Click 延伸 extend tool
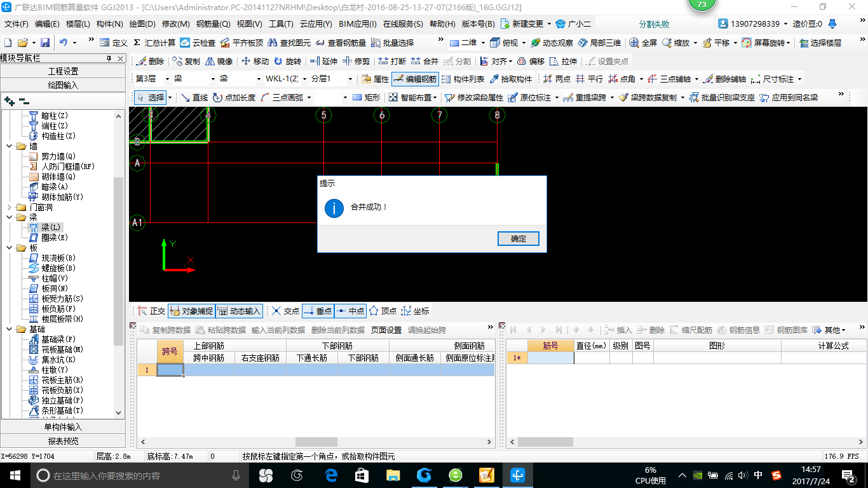868x488 pixels. [x=323, y=61]
